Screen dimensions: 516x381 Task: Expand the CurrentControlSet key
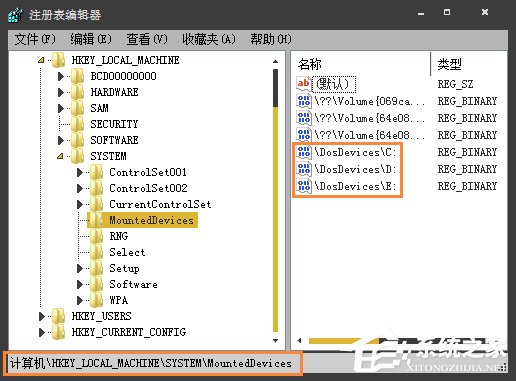click(x=80, y=204)
